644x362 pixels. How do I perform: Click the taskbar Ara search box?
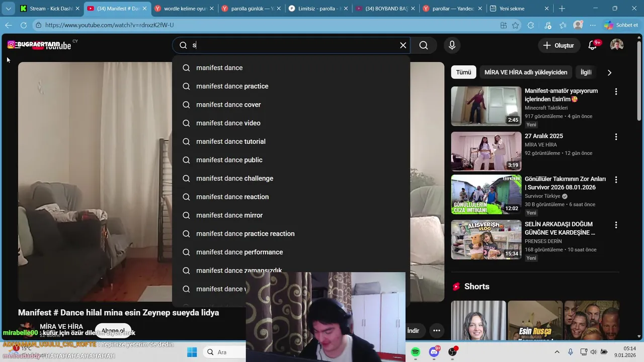(x=224, y=352)
